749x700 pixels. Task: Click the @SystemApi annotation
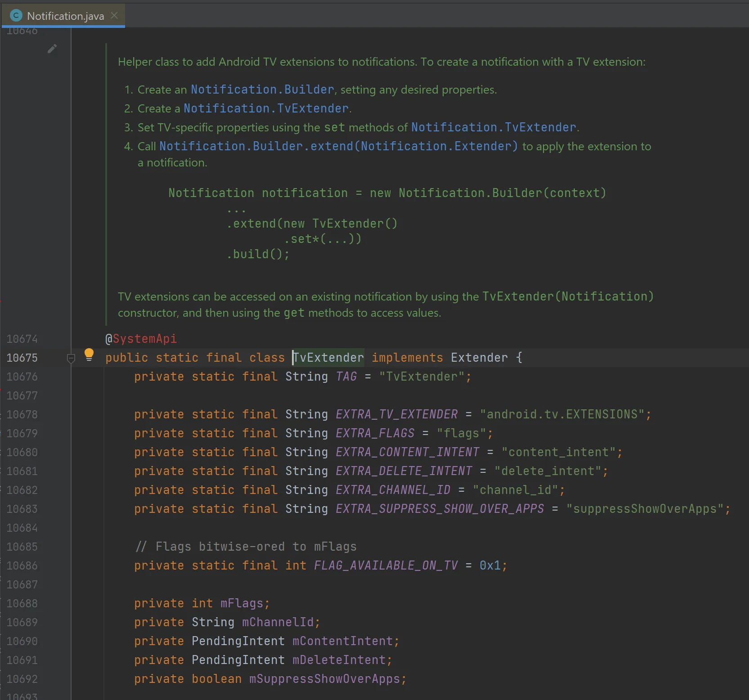tap(141, 339)
